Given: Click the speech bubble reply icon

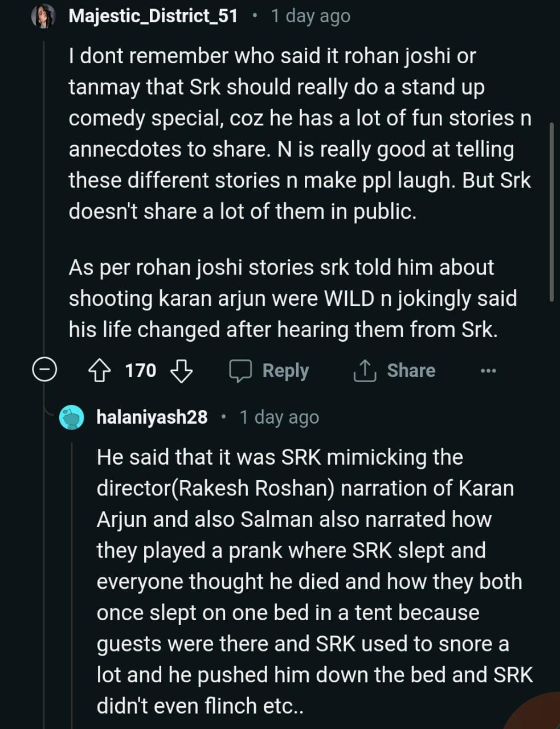Looking at the screenshot, I should (240, 371).
